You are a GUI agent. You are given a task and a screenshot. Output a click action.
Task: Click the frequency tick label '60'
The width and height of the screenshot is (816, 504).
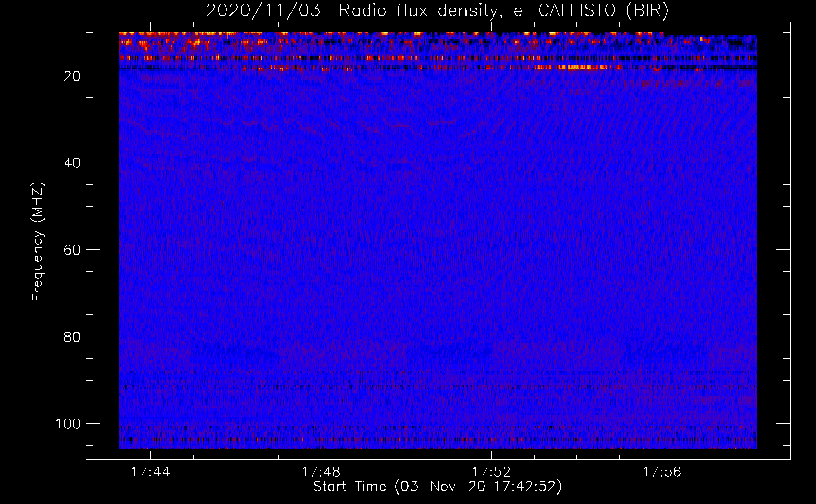point(72,250)
